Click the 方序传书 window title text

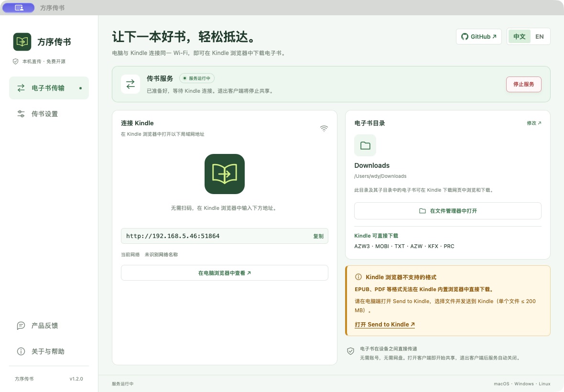click(52, 8)
